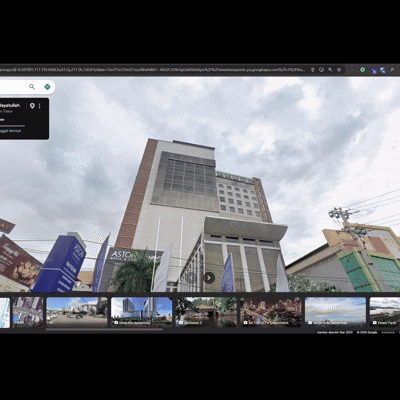Select the 'Jembatan' river bridge photo thumbnail
Viewport: 400px width, 400px height.
click(206, 312)
